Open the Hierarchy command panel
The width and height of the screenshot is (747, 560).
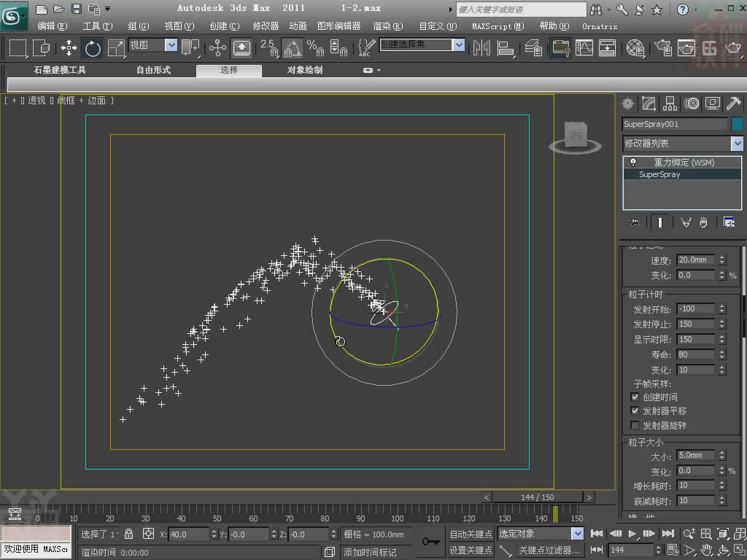[x=670, y=104]
